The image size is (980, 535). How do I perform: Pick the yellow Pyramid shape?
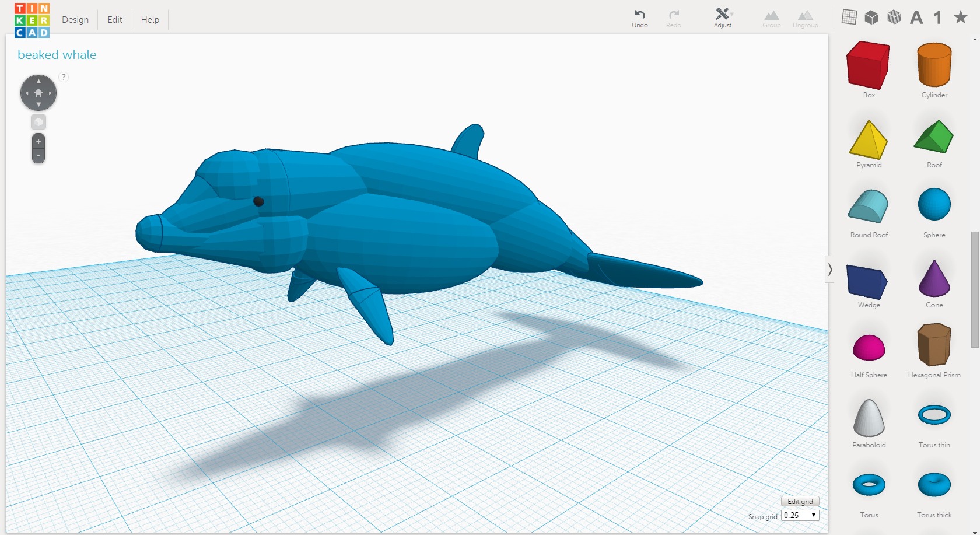pyautogui.click(x=869, y=139)
